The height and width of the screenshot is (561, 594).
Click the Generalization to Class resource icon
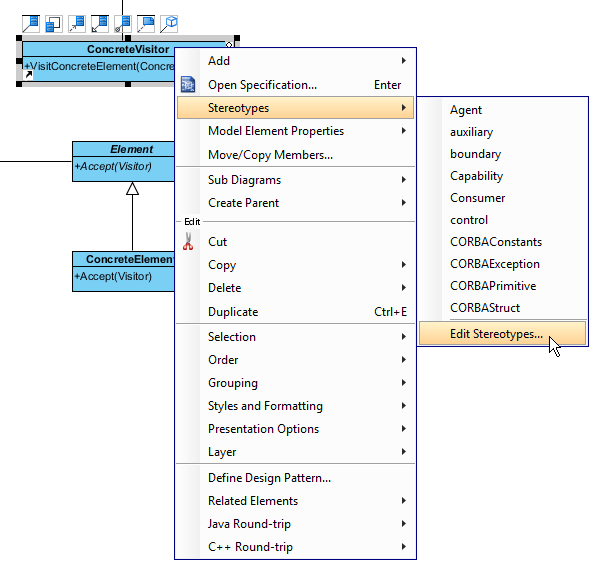point(100,24)
